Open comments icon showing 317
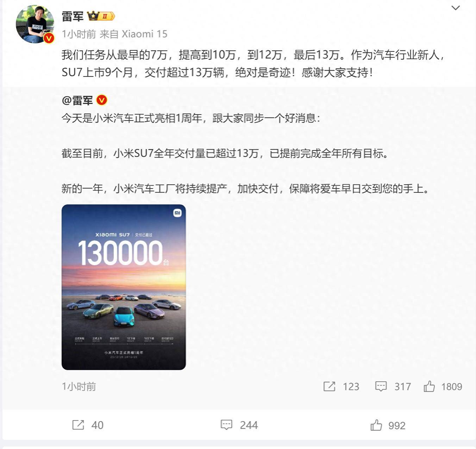 [381, 386]
